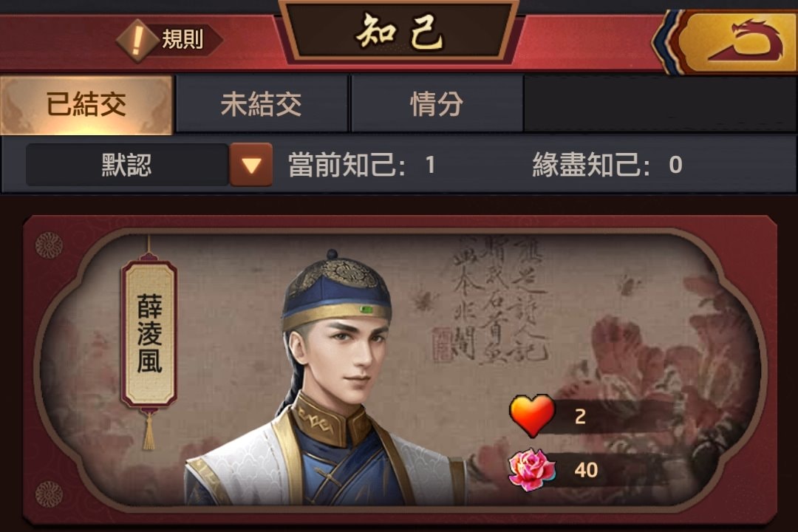Switch to the 未結交 tab
Image resolution: width=798 pixels, height=532 pixels.
262,104
